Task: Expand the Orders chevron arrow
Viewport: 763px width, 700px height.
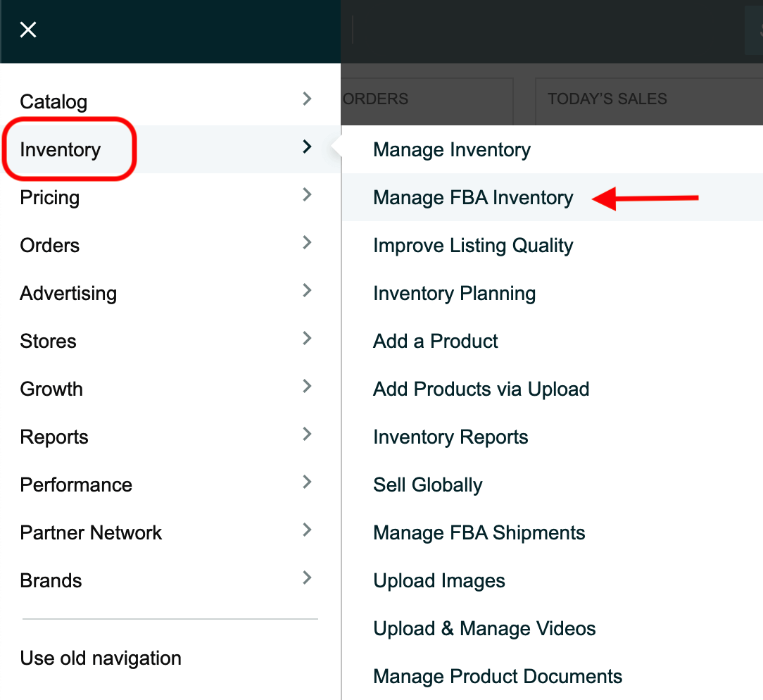Action: click(x=307, y=242)
